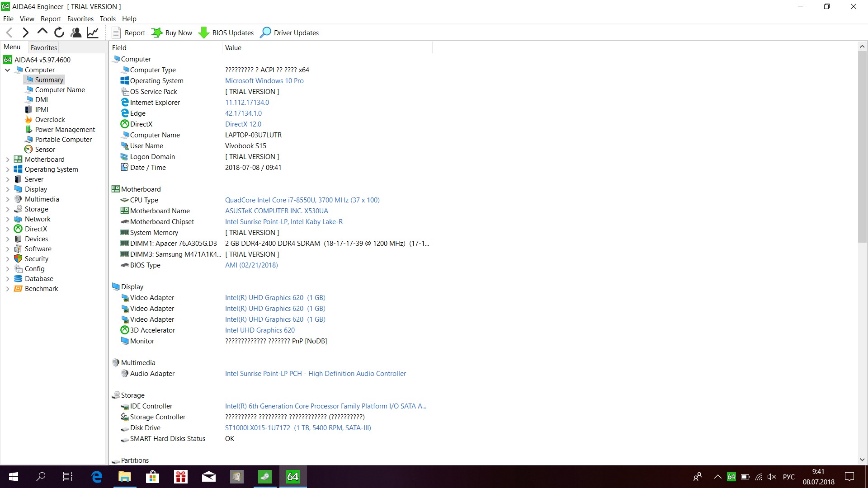Viewport: 868px width, 488px height.
Task: Open the taskbar search icon
Action: (41, 477)
